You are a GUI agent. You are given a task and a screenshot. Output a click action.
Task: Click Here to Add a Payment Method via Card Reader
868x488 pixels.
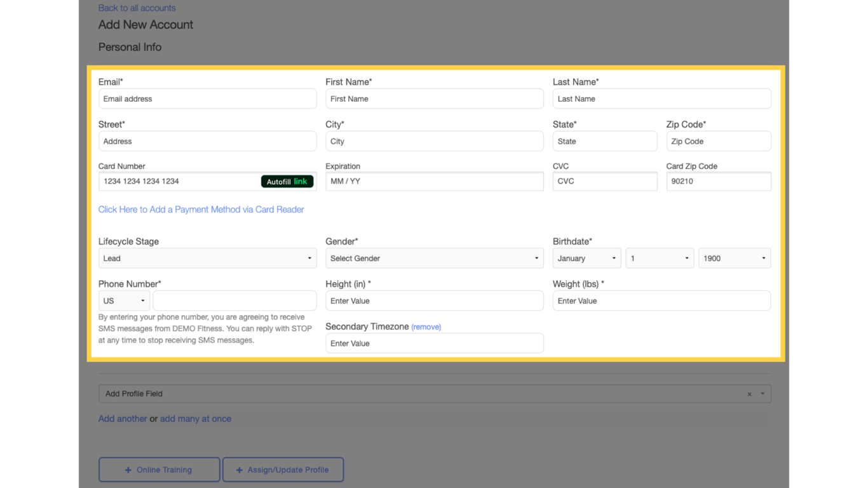(201, 209)
